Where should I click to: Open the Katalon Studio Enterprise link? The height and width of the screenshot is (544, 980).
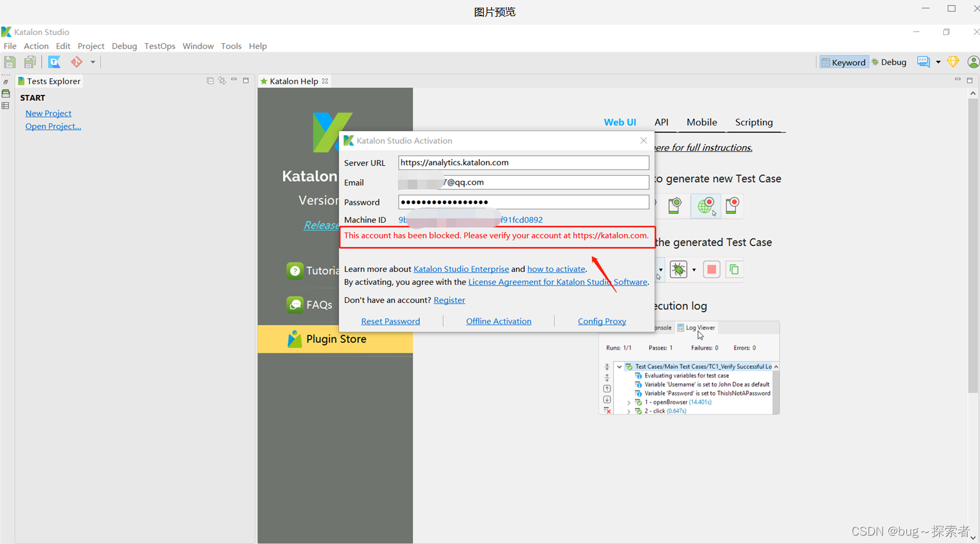(461, 269)
